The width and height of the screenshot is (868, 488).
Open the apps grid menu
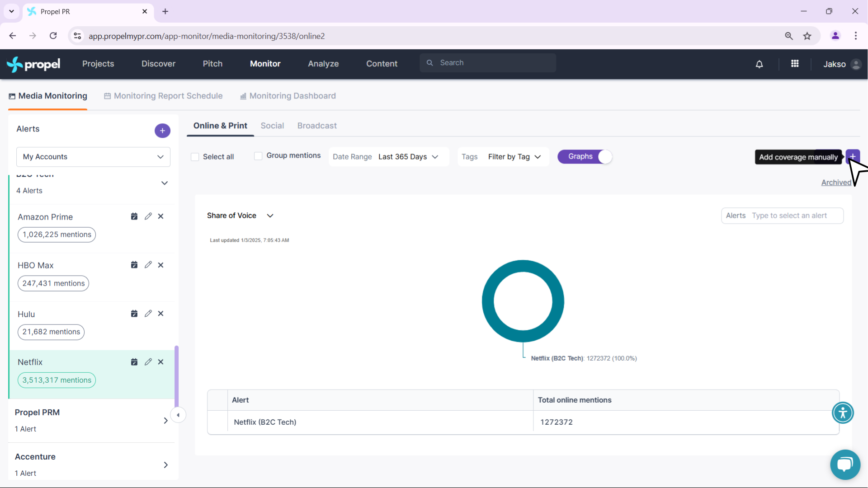[x=795, y=64]
